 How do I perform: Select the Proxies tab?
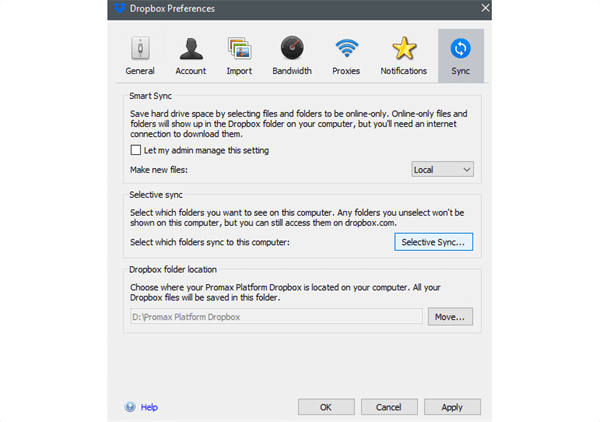point(346,55)
